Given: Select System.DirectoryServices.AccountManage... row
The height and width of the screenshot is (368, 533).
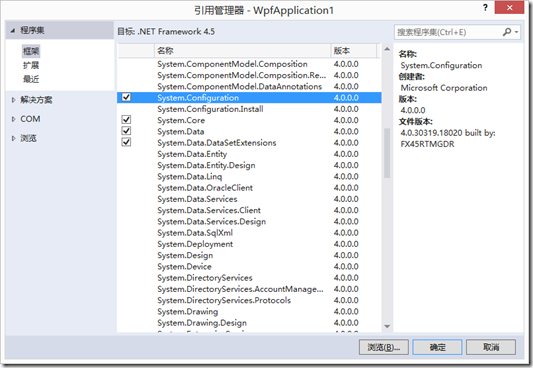Looking at the screenshot, I should pos(249,289).
